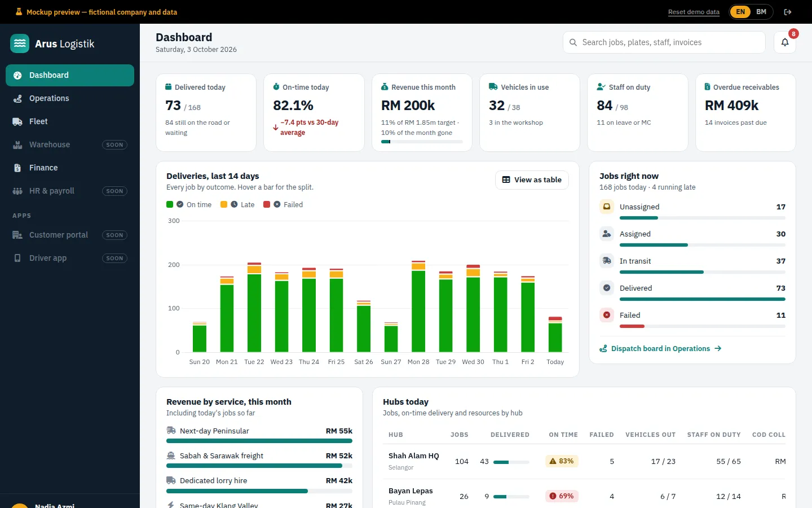Click the 83% on-time badge
This screenshot has height=508, width=812.
click(562, 461)
